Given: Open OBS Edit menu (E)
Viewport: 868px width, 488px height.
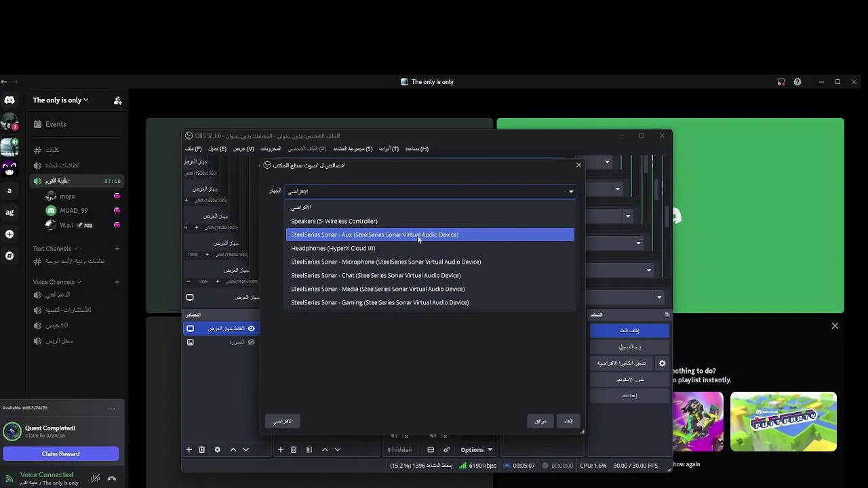Looking at the screenshot, I should (218, 148).
